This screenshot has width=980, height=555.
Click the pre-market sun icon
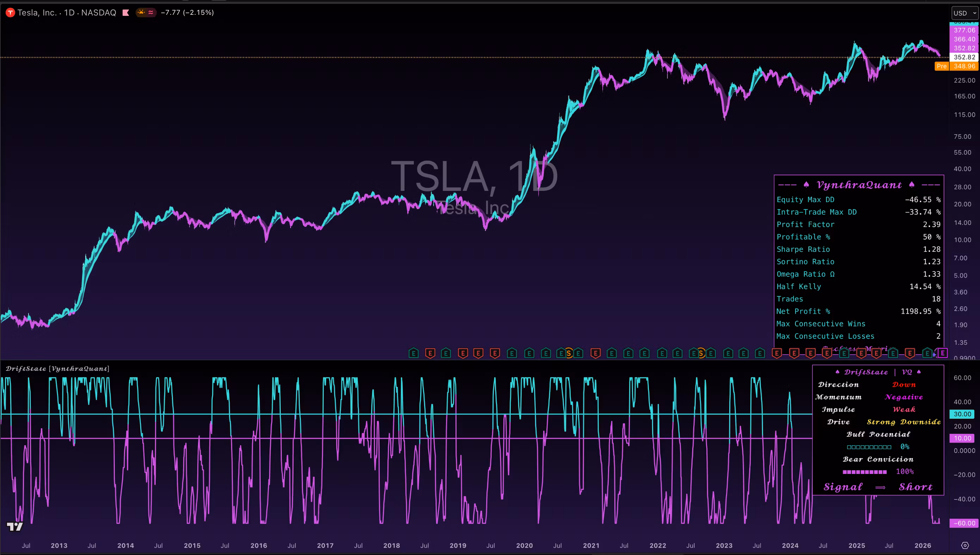[141, 13]
